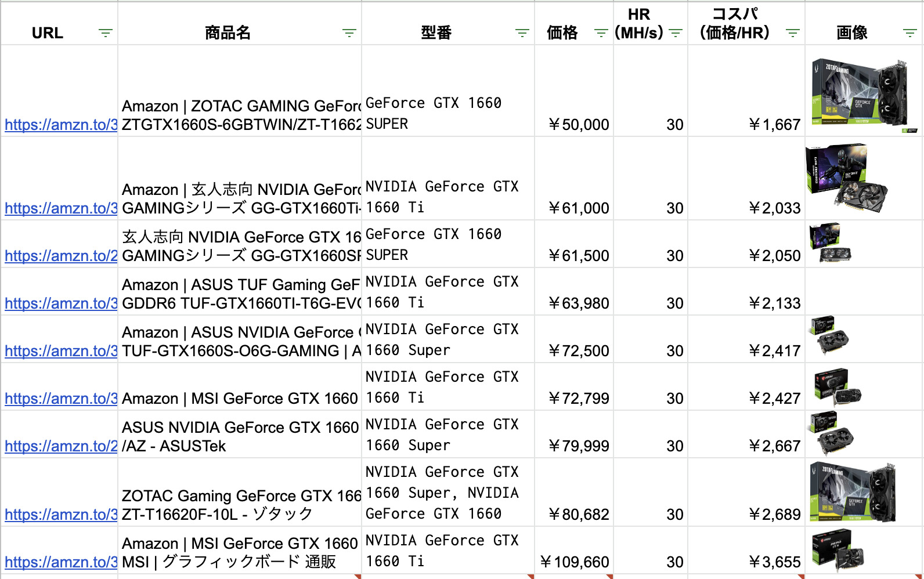Open filter for 画像 column
This screenshot has width=924, height=579.
pos(910,33)
